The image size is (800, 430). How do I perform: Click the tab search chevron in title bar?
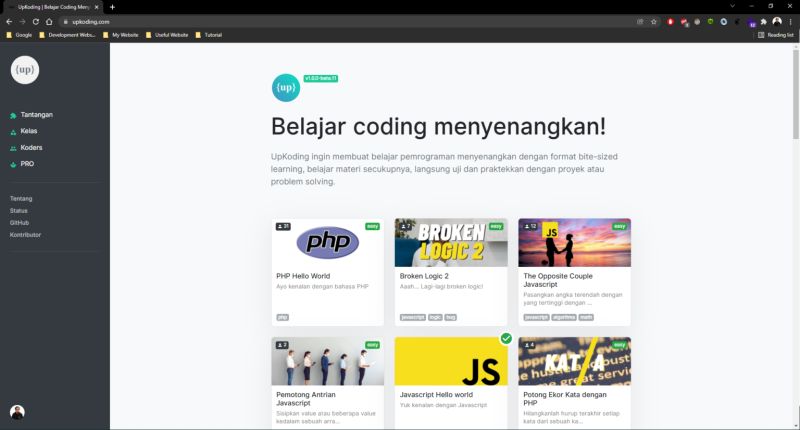pyautogui.click(x=732, y=6)
